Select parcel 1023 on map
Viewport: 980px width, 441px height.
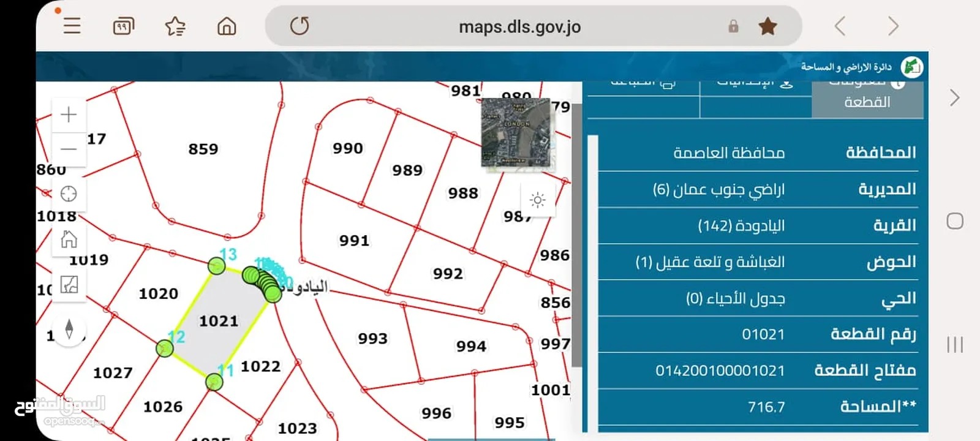(298, 428)
